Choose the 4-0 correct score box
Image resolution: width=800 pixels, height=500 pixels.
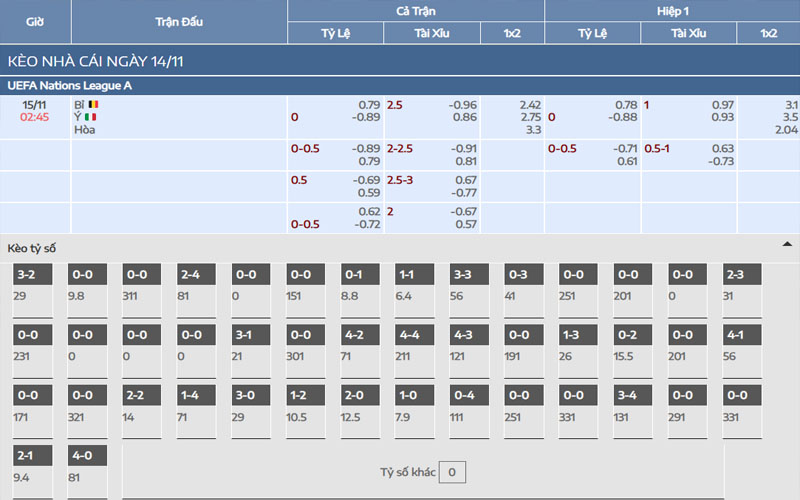click(87, 454)
